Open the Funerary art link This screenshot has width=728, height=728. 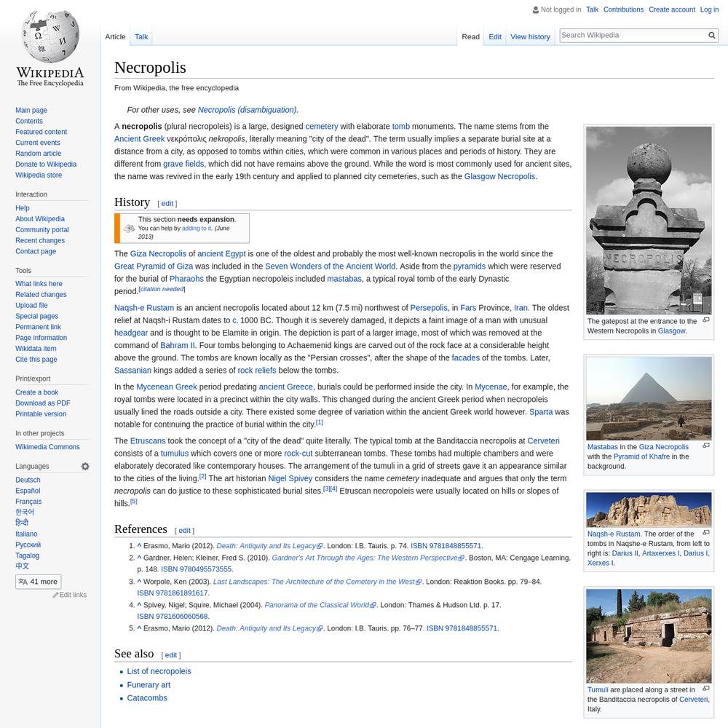click(x=149, y=685)
